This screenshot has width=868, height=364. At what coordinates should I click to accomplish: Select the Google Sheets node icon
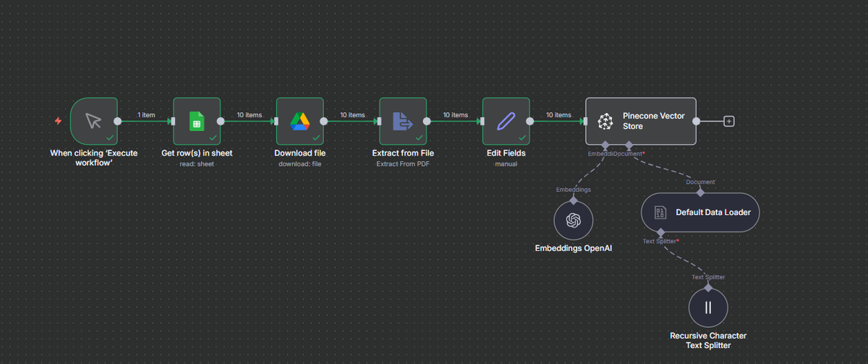[196, 121]
